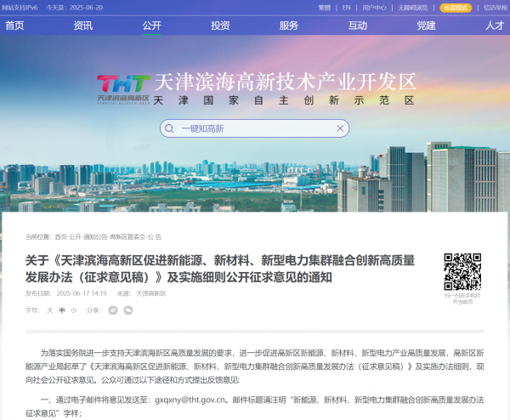Click email address gxqxny@tht.gov.cn

tap(190, 400)
